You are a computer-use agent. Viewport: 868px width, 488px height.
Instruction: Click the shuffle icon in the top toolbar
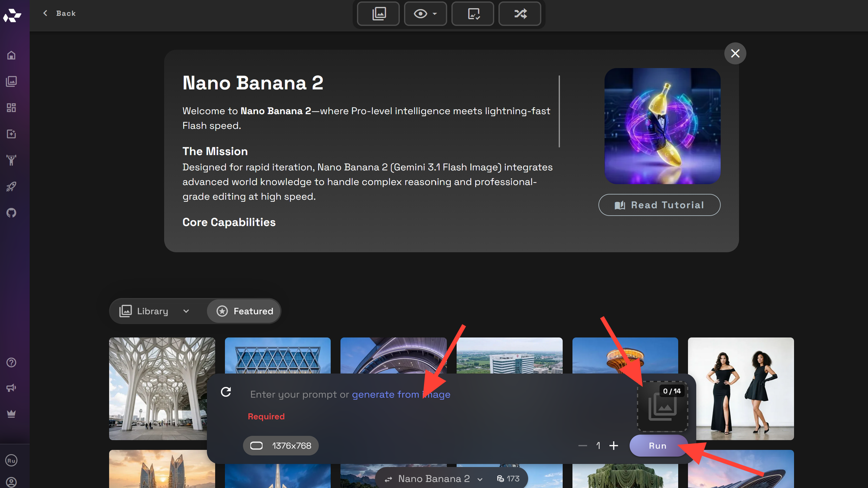[520, 14]
